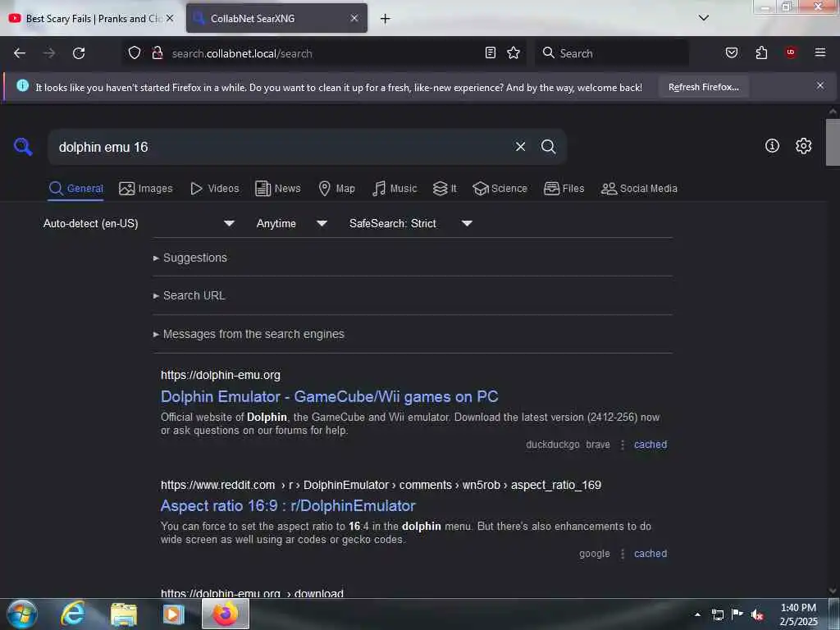
Task: Open cached link for dolphin-emu.org result
Action: tap(651, 445)
